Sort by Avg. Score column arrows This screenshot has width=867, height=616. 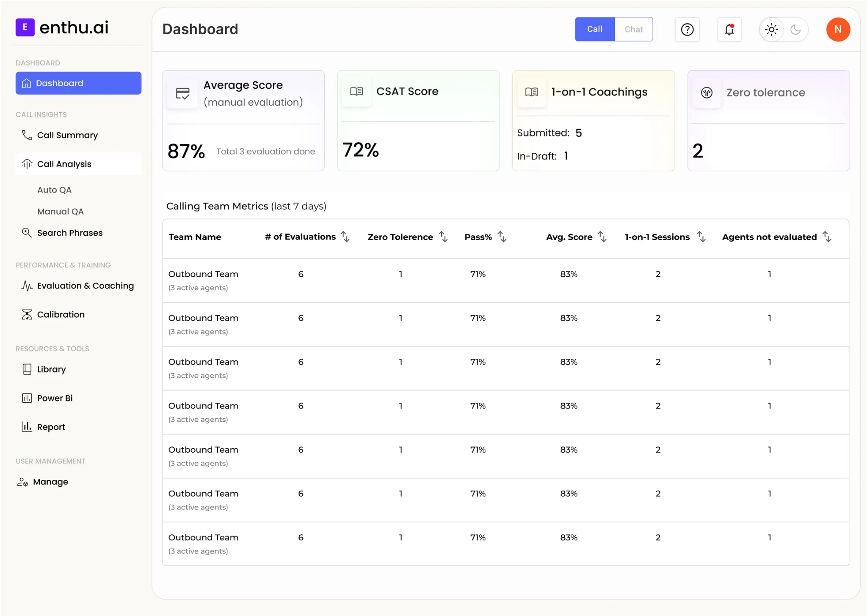[602, 237]
